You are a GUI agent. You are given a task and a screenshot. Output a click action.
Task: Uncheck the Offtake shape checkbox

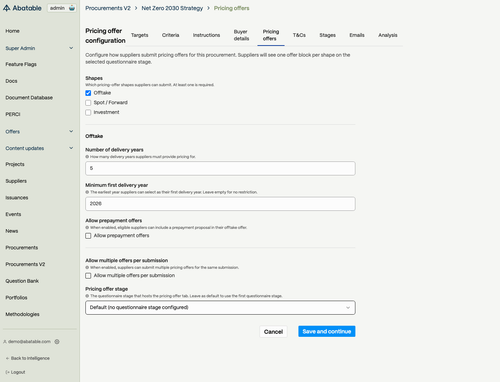[88, 93]
